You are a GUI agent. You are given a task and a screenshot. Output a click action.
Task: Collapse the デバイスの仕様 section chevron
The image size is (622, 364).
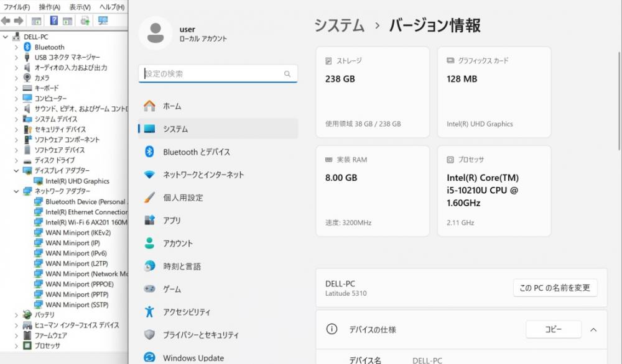pyautogui.click(x=593, y=330)
